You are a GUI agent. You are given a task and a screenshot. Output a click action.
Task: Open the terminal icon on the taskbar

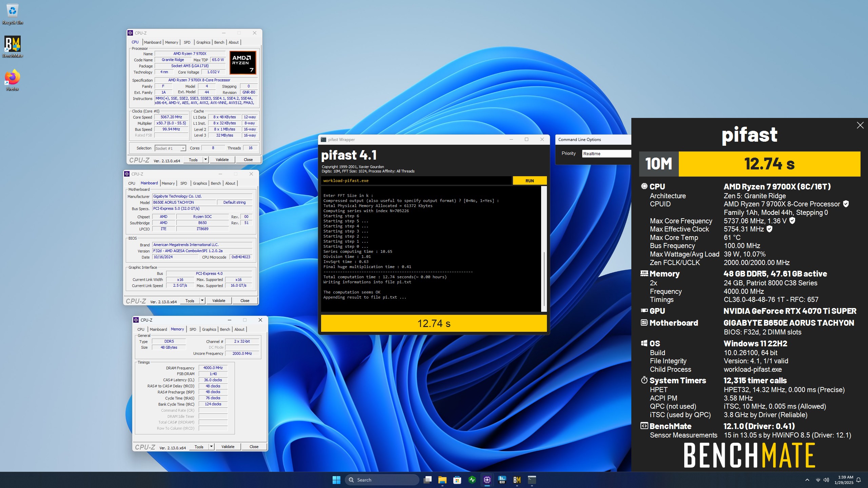[532, 480]
